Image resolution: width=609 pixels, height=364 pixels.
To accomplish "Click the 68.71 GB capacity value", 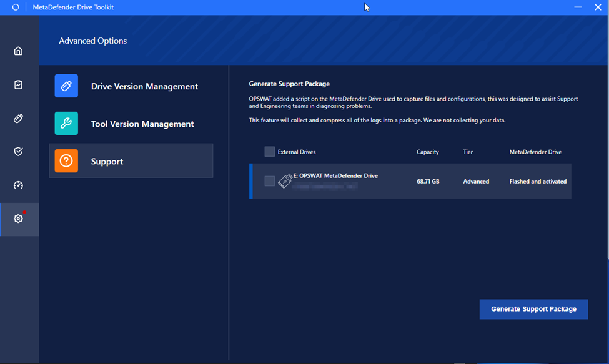I will [428, 181].
